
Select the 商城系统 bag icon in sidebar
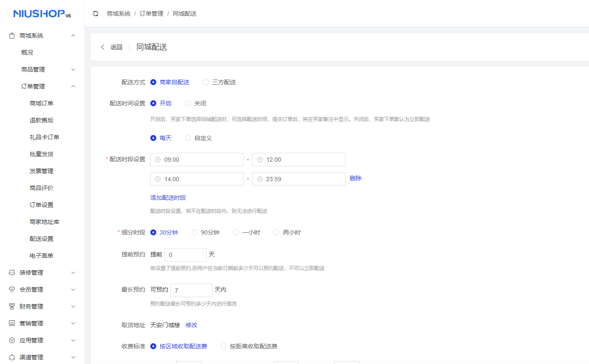click(11, 35)
